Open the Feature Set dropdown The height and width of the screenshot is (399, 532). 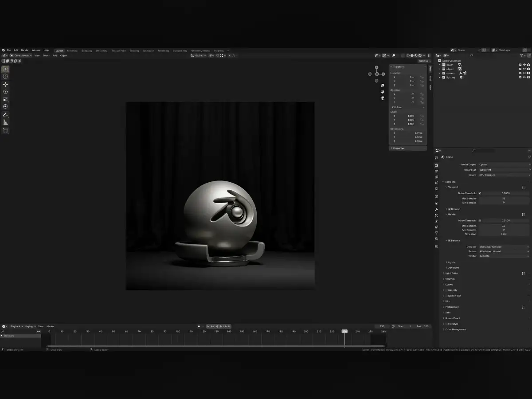[504, 170]
